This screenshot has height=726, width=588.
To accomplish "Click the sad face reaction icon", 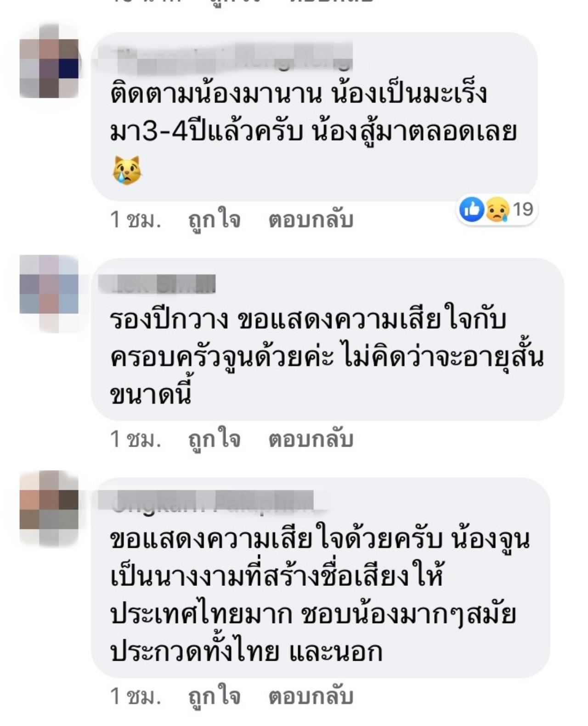I will click(x=498, y=210).
